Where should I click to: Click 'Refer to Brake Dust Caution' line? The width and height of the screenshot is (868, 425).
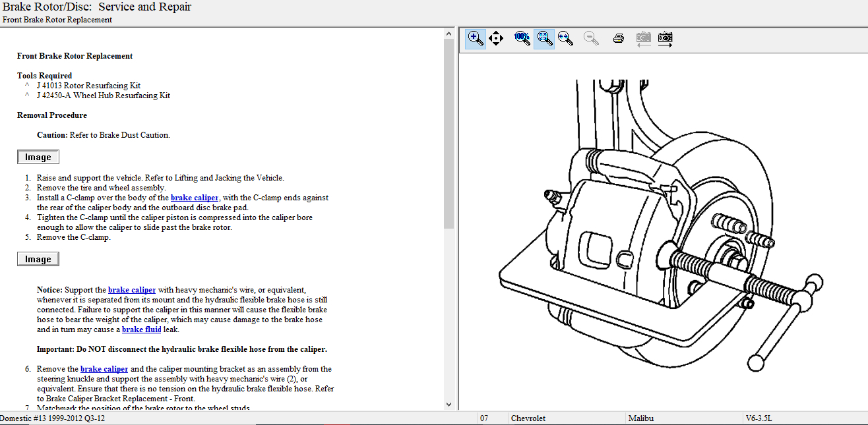pos(104,135)
